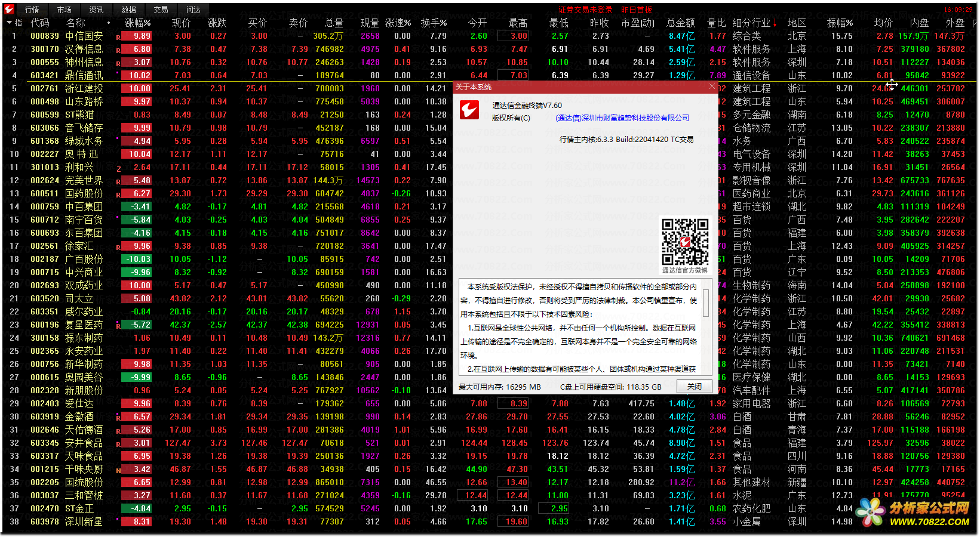Open the dropdown arrow beside 指 header
This screenshot has height=537, width=980.
[9, 23]
